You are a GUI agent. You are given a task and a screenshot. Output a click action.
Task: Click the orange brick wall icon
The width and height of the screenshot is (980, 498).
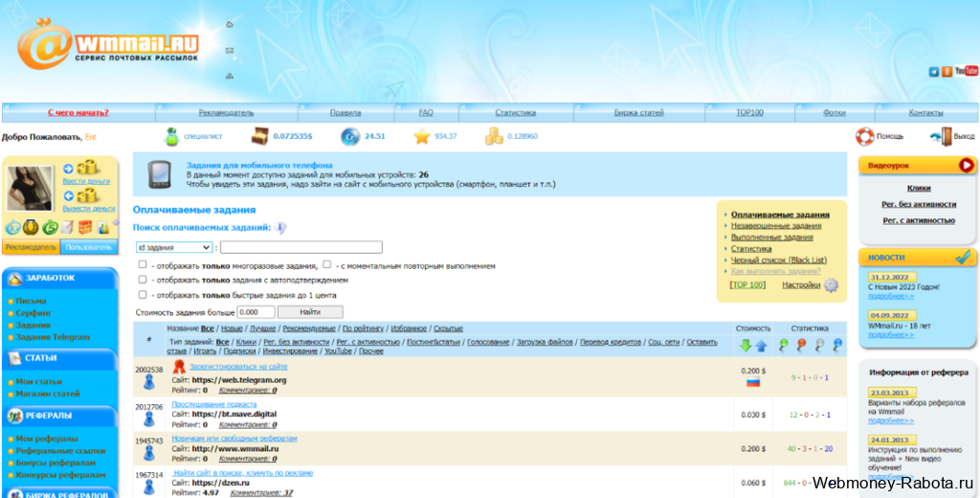coord(85,228)
